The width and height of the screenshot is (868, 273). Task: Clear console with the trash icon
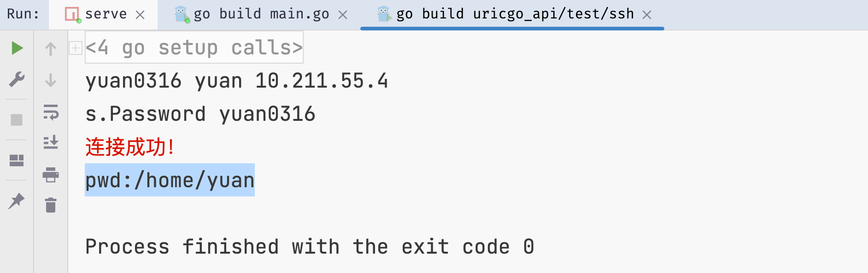pyautogui.click(x=51, y=205)
